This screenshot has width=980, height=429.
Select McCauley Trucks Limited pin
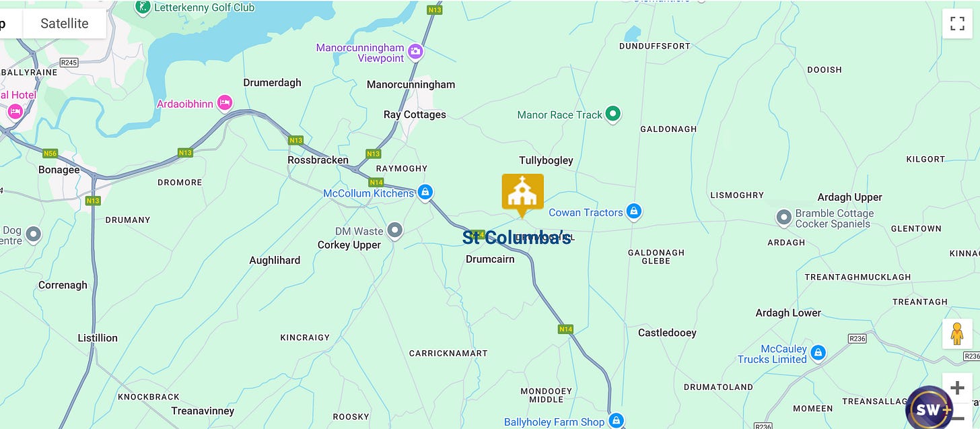tap(818, 352)
